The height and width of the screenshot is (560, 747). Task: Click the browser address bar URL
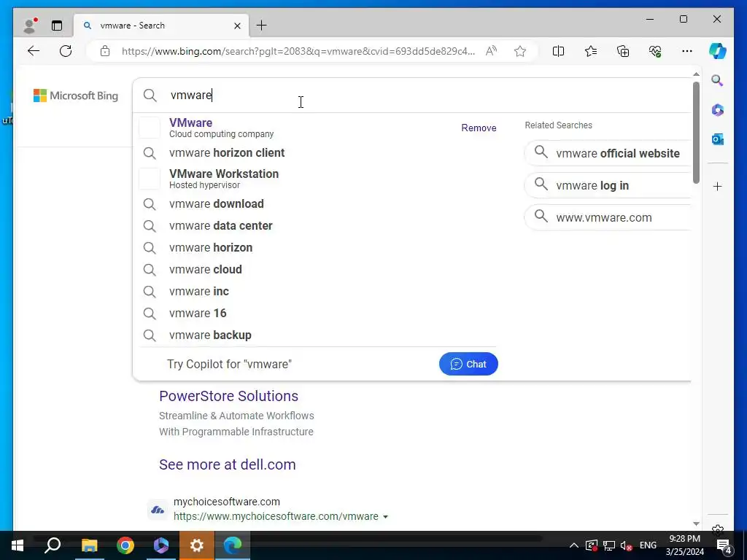298,52
